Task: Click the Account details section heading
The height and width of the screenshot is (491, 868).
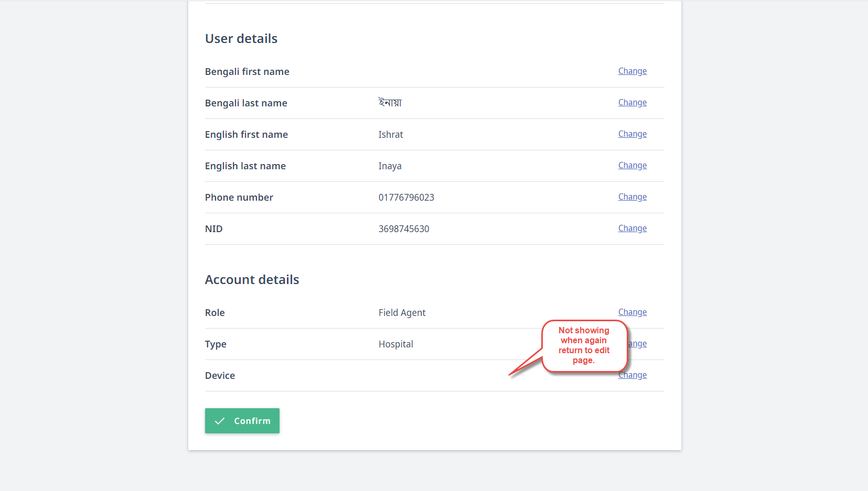Action: [252, 279]
